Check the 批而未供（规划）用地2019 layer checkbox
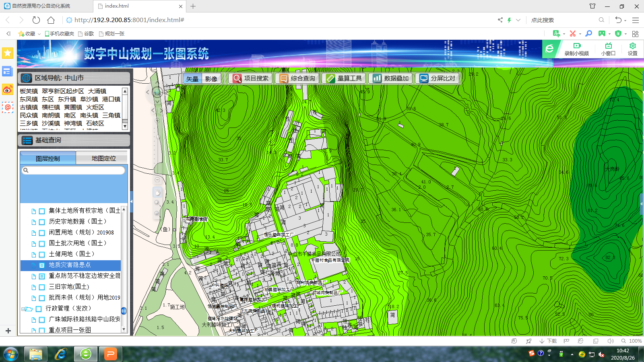 (x=42, y=298)
